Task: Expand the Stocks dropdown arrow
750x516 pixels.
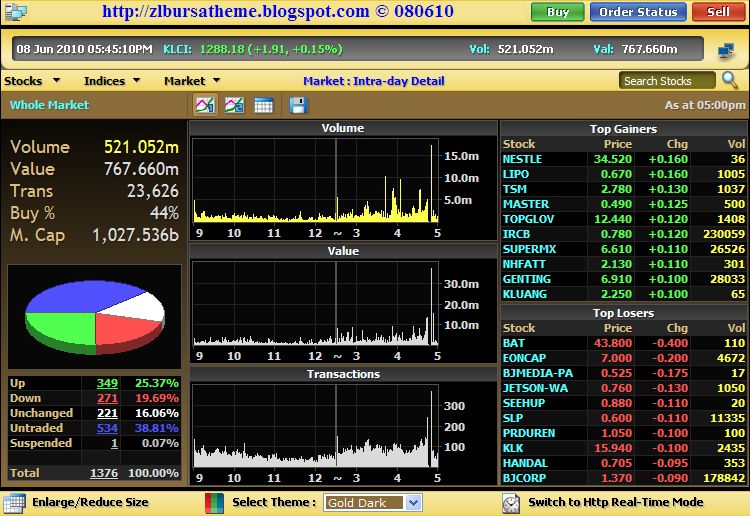Action: click(x=56, y=80)
